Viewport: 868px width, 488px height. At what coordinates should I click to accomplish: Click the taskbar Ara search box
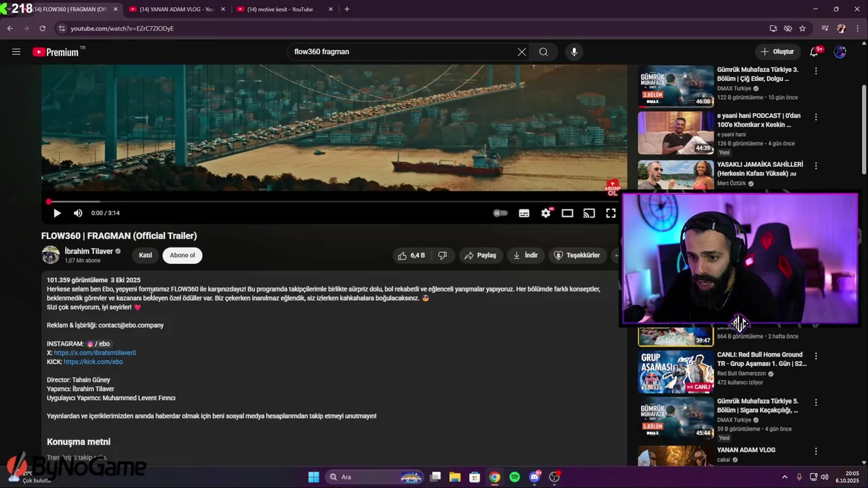[x=375, y=477]
